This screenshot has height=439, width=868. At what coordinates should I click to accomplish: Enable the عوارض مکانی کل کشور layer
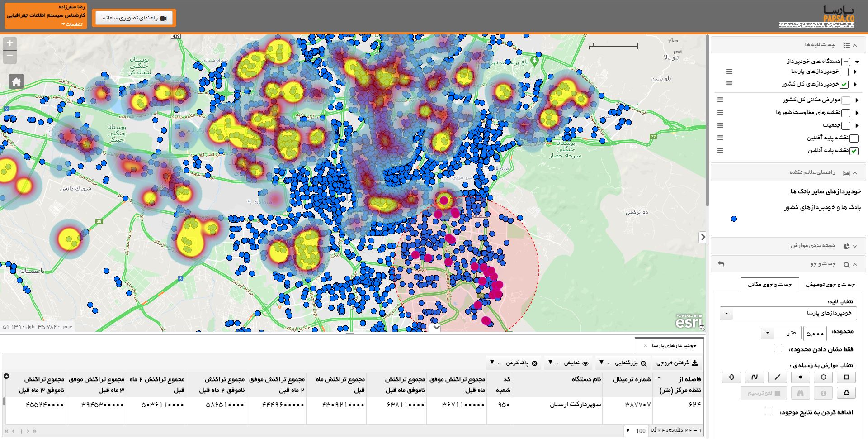846,100
